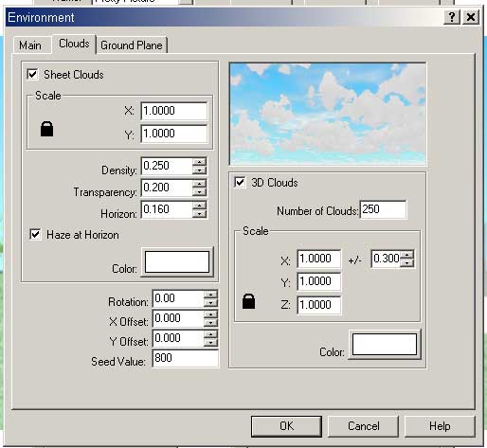The image size is (487, 448).
Task: Open the Ground Plane tab
Action: click(x=132, y=45)
